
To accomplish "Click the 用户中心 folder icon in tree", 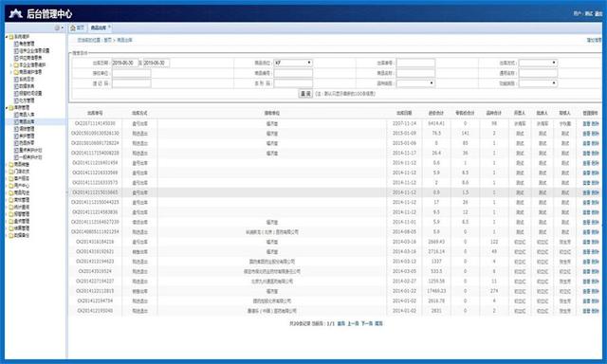I will pos(11,186).
